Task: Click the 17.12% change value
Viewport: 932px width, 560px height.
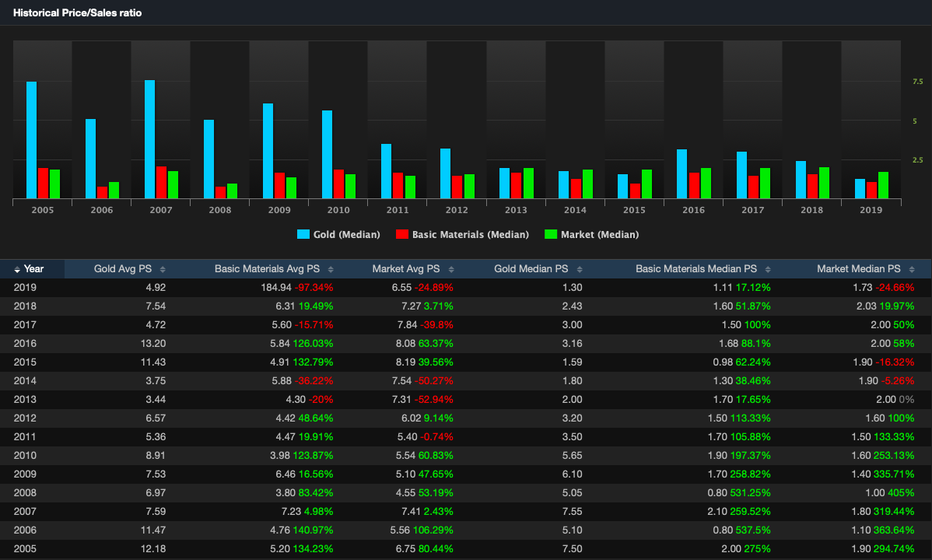Action: point(753,288)
